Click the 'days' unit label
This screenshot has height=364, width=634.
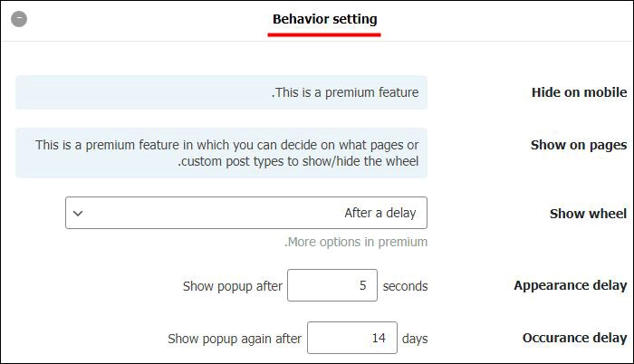click(415, 339)
